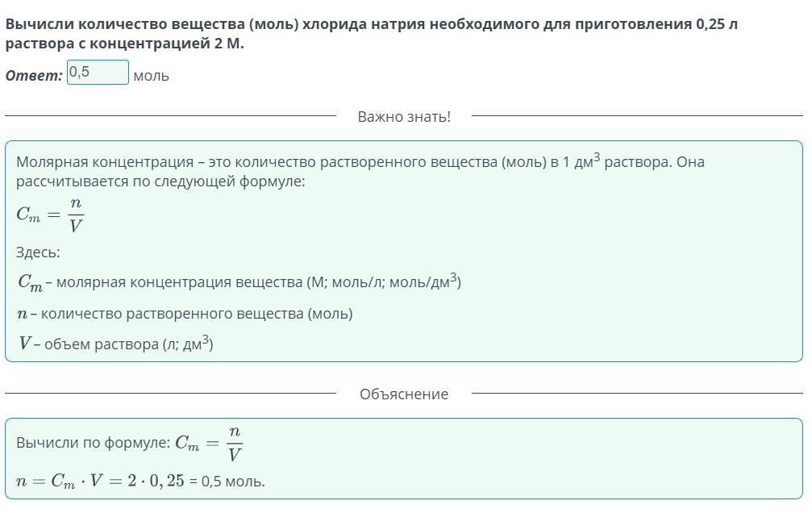Click the "Молярная концентрация" definition paragraph

tap(360, 162)
